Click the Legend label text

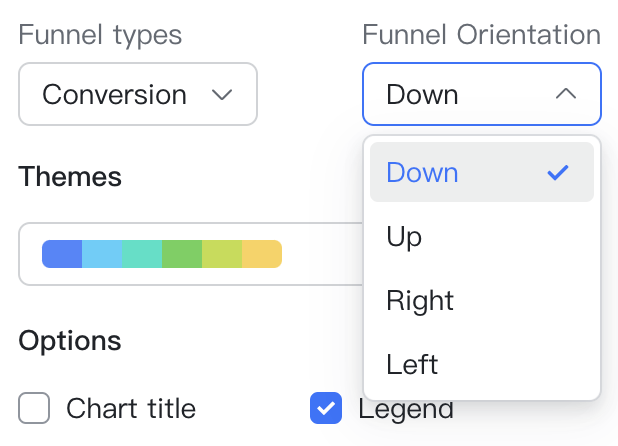pos(406,408)
